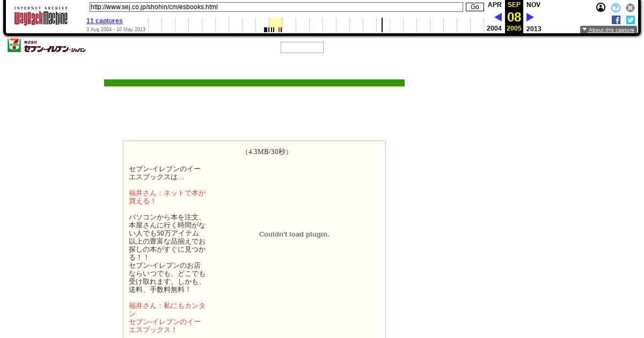Share this capture on Facebook
The height and width of the screenshot is (338, 644).
(x=616, y=20)
